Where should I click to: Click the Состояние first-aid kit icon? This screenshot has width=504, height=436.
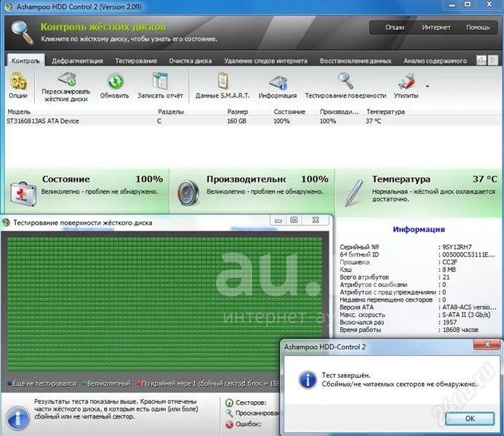(x=23, y=193)
